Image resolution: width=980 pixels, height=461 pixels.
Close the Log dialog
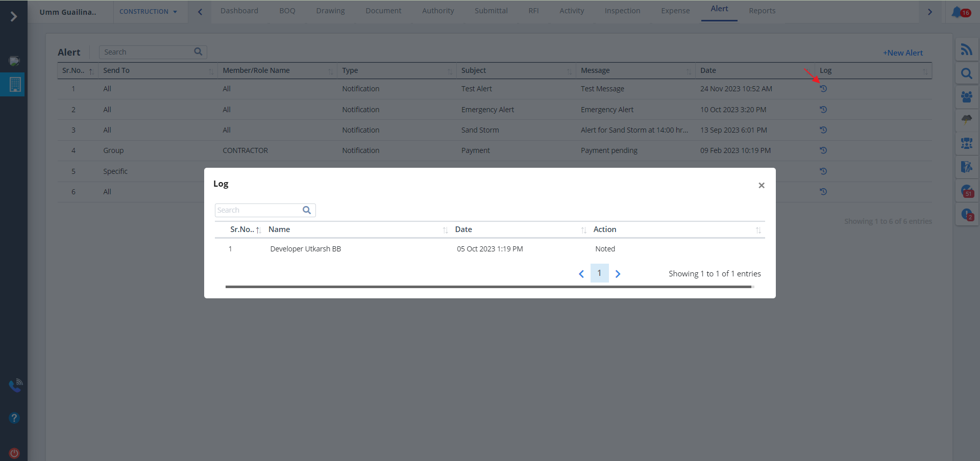click(761, 186)
